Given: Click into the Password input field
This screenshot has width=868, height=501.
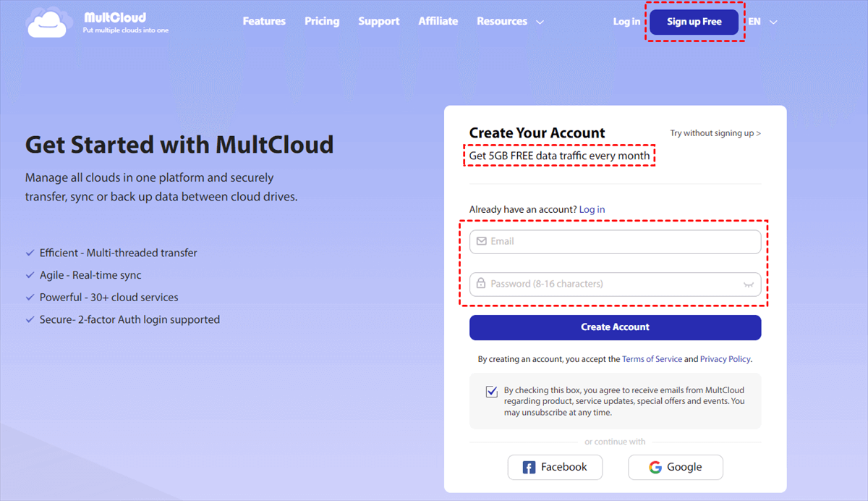Looking at the screenshot, I should (x=616, y=285).
